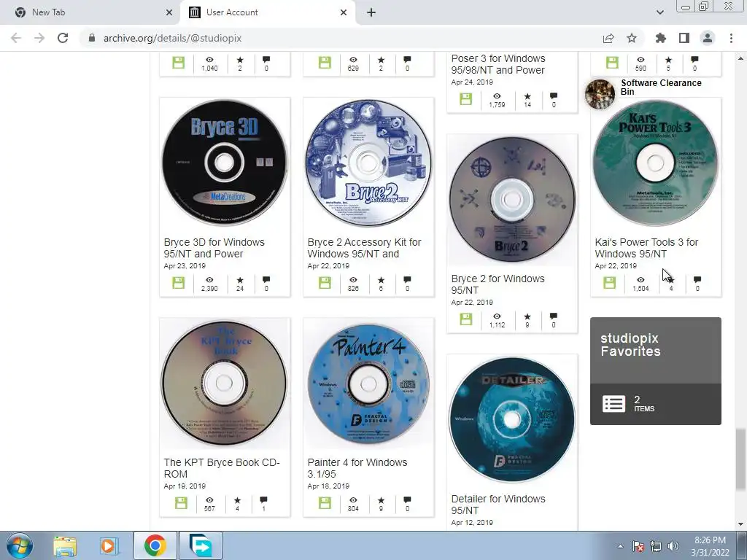Open the tab search dropdown arrow
This screenshot has width=747, height=560.
coord(659,12)
